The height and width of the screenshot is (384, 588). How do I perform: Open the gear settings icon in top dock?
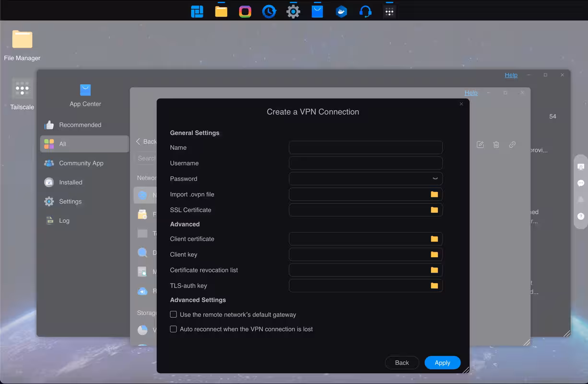294,12
